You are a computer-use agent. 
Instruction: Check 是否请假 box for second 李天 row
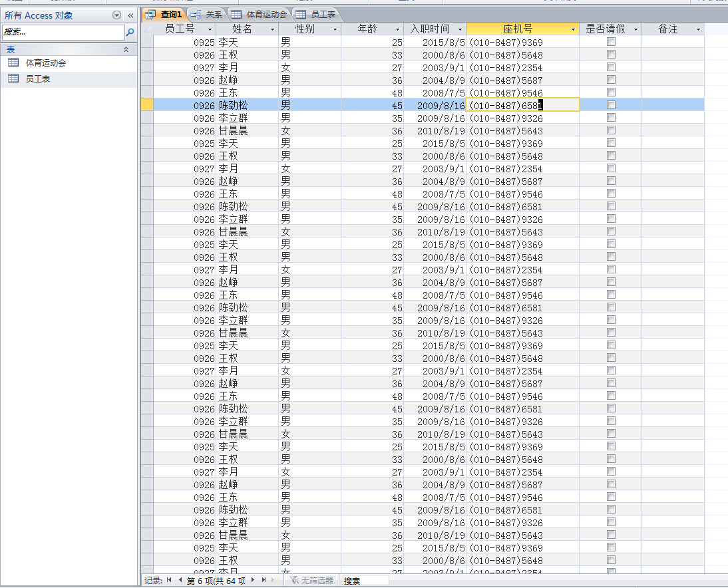pos(611,143)
